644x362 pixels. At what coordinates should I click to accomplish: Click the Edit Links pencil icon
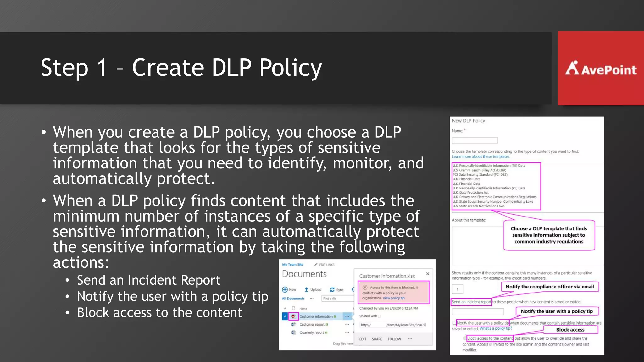(x=316, y=265)
